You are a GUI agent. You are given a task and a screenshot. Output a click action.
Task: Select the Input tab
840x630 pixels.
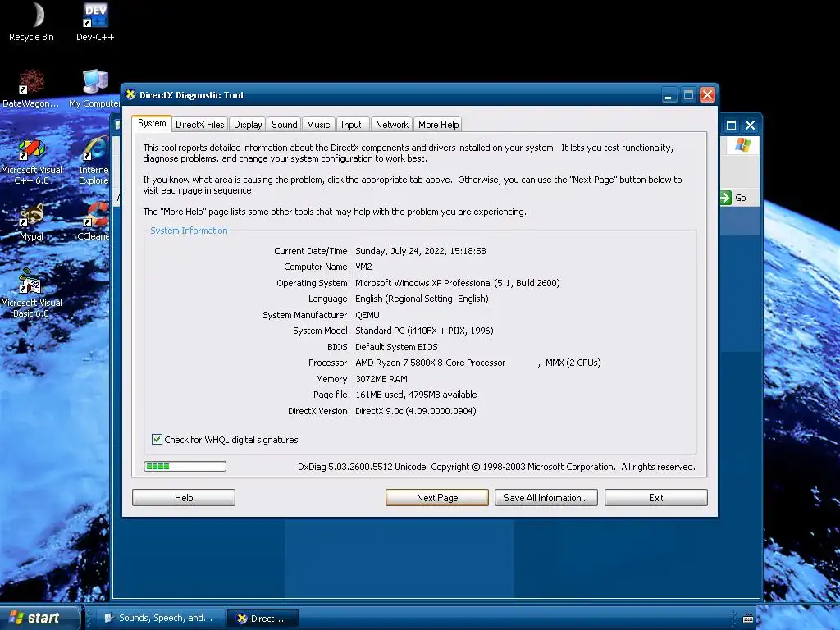(351, 125)
